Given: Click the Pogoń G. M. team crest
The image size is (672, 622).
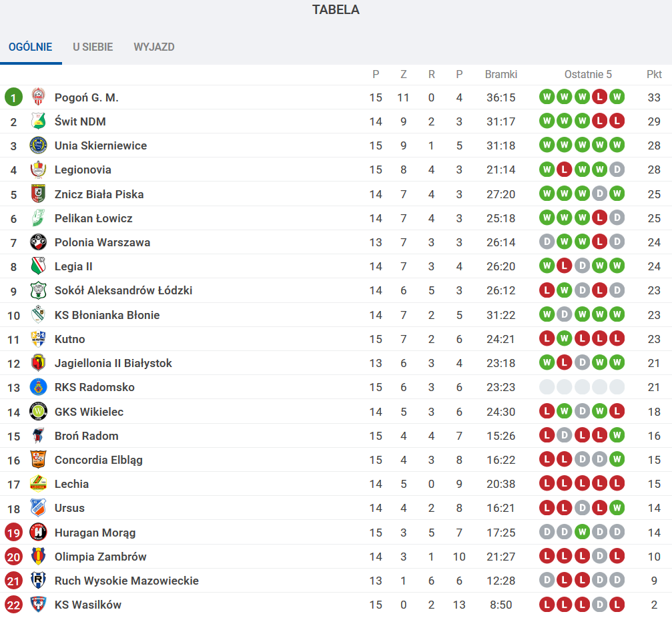Looking at the screenshot, I should click(x=38, y=97).
